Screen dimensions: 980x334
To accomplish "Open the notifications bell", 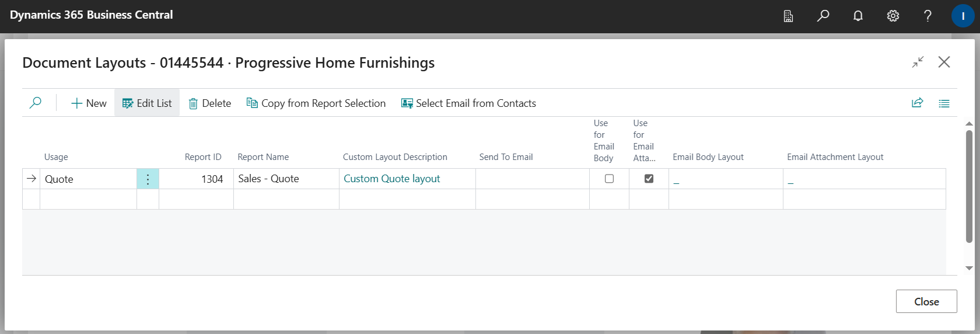I will coord(858,16).
